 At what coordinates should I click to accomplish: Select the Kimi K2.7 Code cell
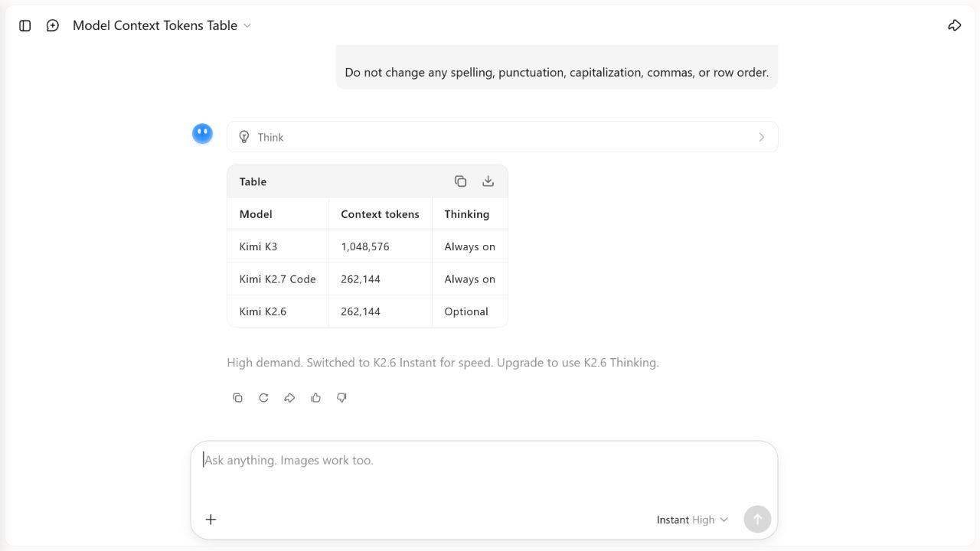(277, 279)
